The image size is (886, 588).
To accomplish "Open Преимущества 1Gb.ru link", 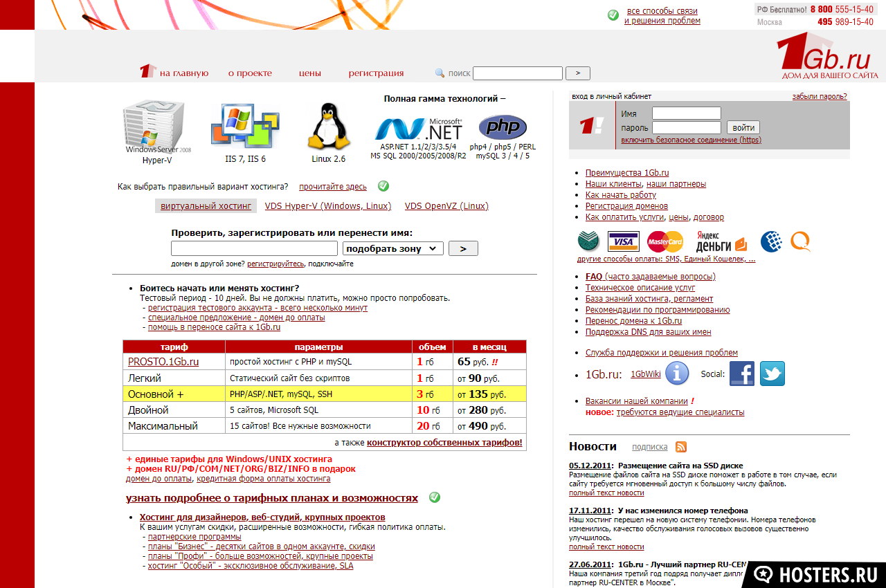I will tap(627, 173).
